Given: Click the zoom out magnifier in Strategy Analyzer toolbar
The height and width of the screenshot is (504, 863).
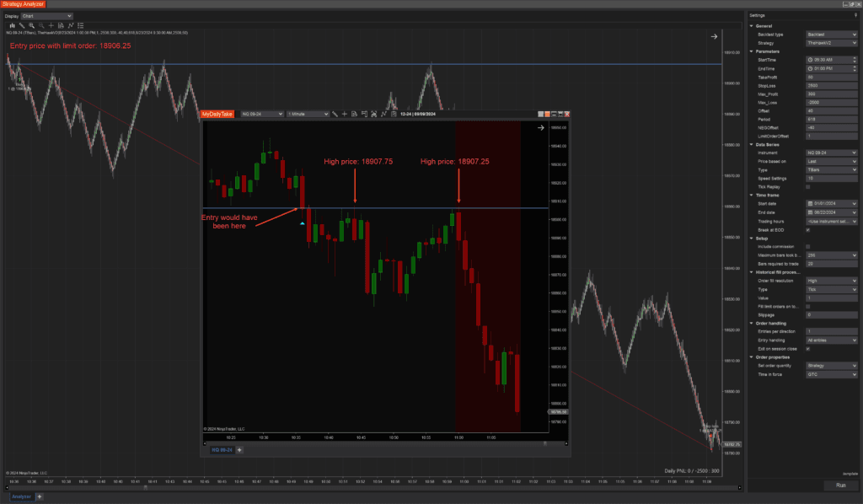Looking at the screenshot, I should [41, 25].
